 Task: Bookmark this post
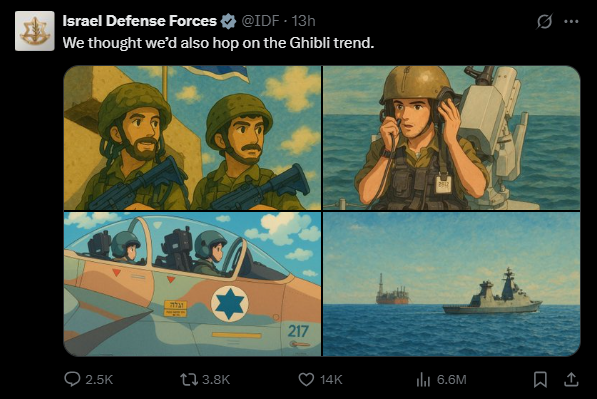(x=540, y=379)
